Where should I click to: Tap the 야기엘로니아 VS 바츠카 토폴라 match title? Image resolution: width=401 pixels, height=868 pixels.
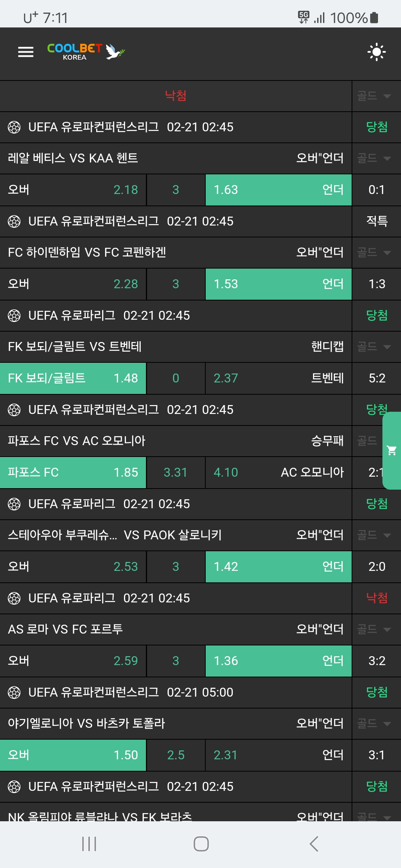pos(87,723)
